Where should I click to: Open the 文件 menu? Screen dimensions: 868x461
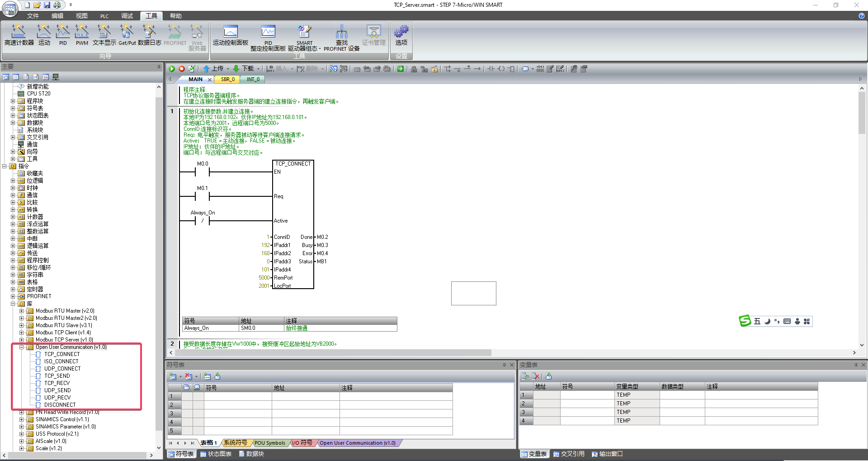[x=33, y=16]
